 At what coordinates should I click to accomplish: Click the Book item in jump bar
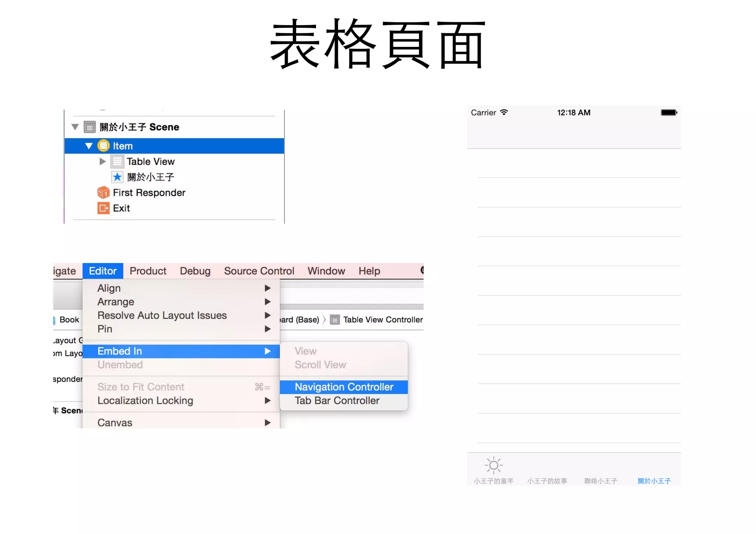[x=69, y=320]
